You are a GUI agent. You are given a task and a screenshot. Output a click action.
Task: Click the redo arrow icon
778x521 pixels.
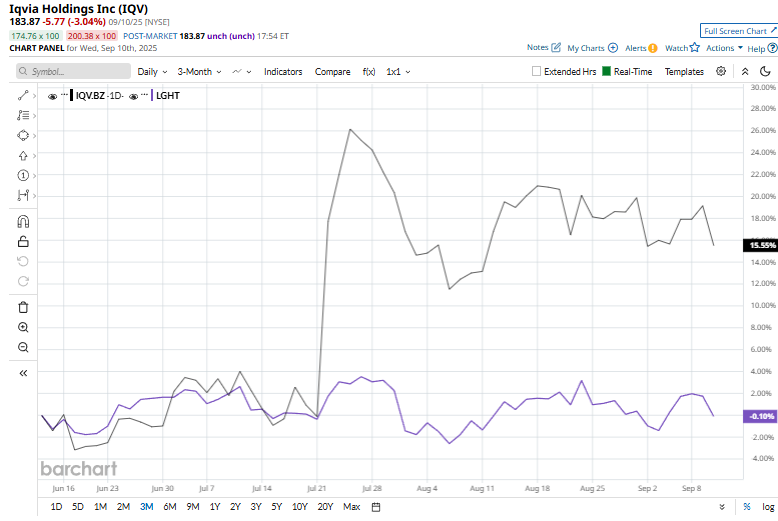tap(23, 281)
